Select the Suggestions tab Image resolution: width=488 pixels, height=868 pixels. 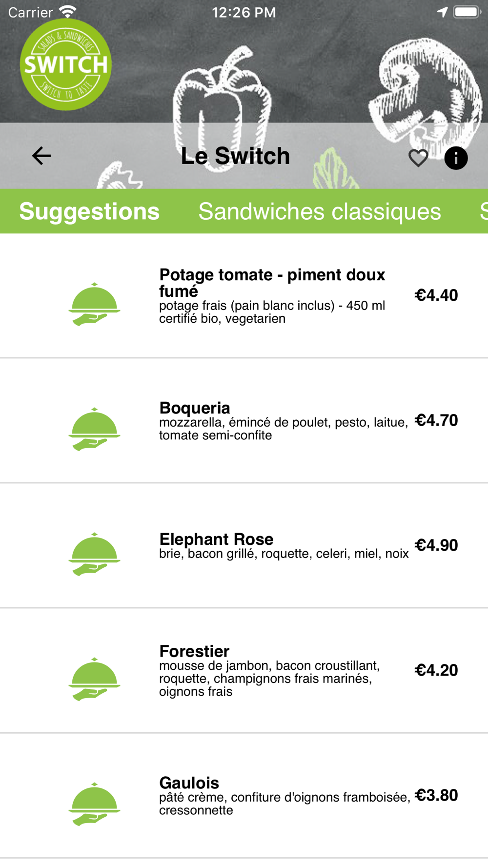click(x=89, y=211)
